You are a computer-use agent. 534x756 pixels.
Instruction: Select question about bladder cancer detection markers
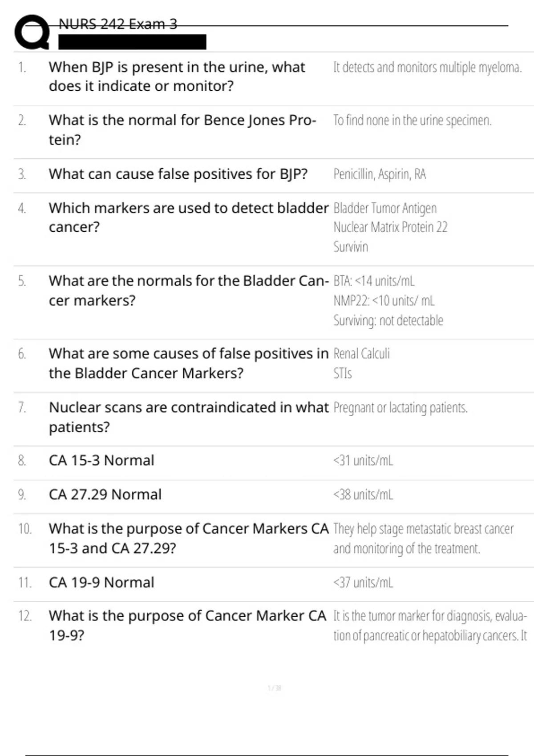coord(188,217)
